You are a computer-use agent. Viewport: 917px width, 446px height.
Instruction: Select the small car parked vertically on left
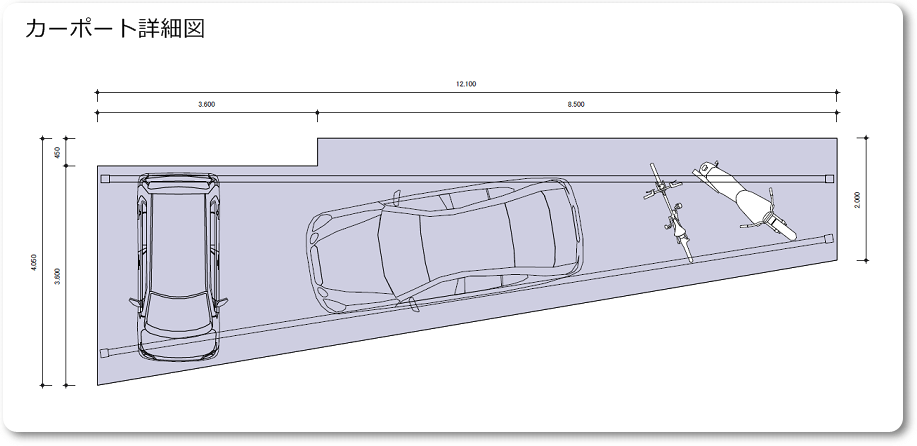(178, 264)
